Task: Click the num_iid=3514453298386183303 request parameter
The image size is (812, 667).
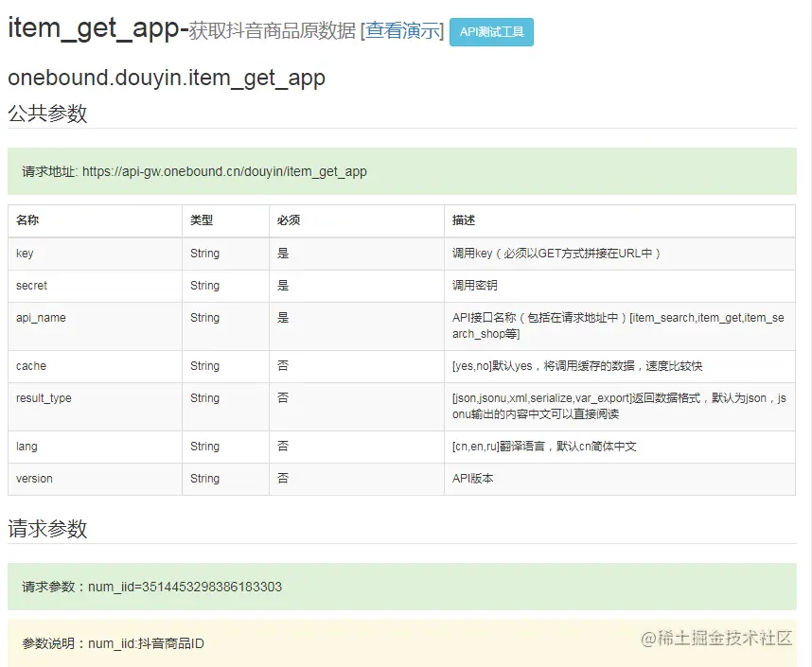Action: point(185,587)
